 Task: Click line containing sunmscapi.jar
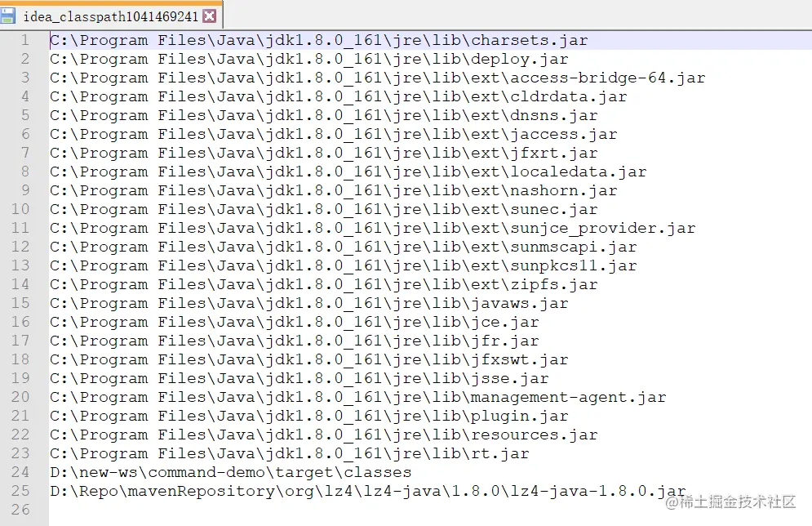(344, 247)
